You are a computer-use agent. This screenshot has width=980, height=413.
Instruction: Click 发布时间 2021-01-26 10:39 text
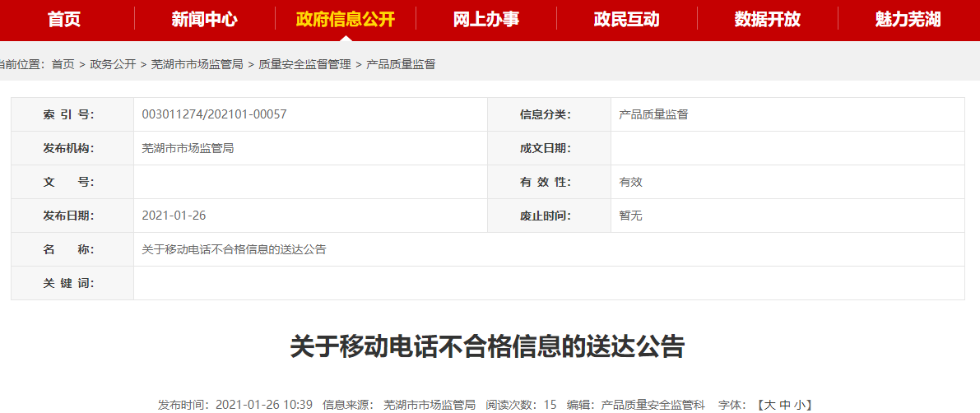[235, 405]
